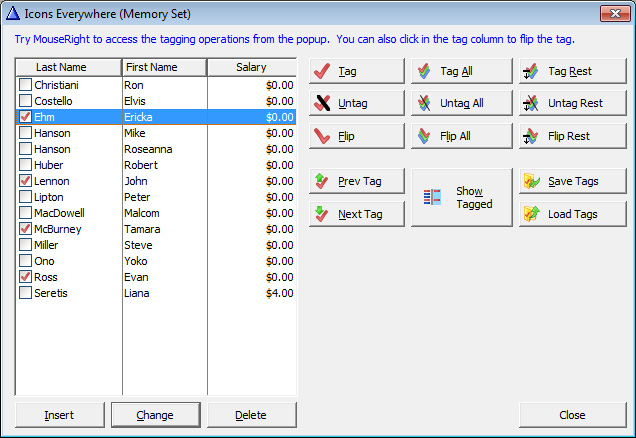Screen dimensions: 636x438
Task: Click the Close button at bottom right
Action: [572, 415]
